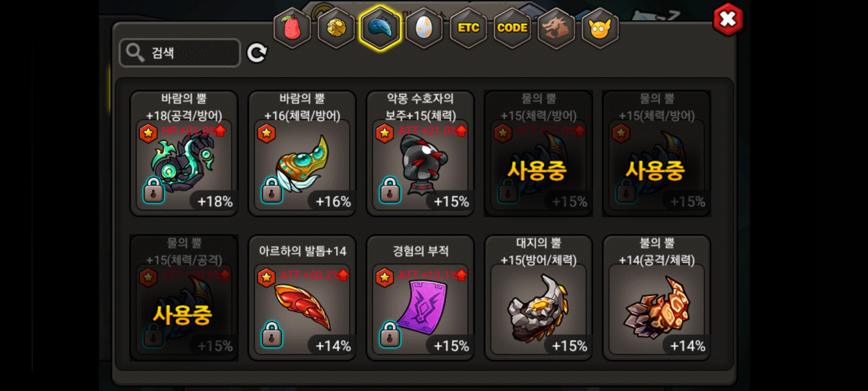Switch to the CODE tab
Image resolution: width=868 pixels, height=391 pixels.
click(x=512, y=28)
